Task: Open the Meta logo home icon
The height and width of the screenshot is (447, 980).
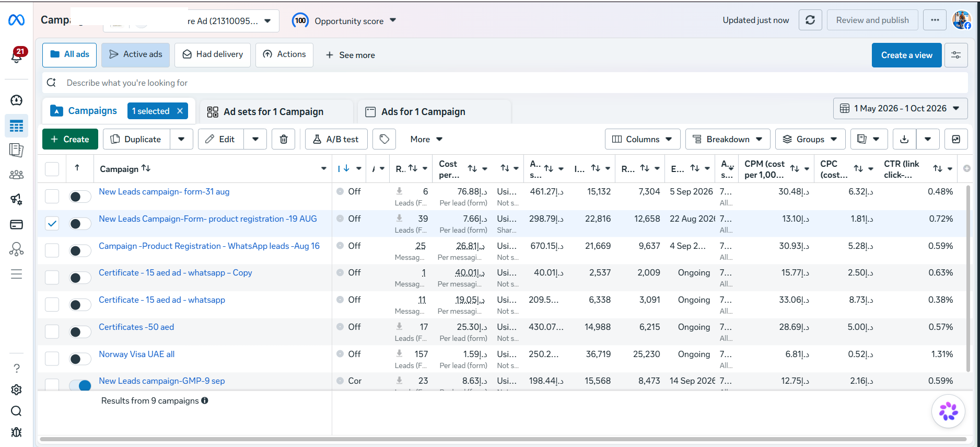Action: tap(16, 20)
